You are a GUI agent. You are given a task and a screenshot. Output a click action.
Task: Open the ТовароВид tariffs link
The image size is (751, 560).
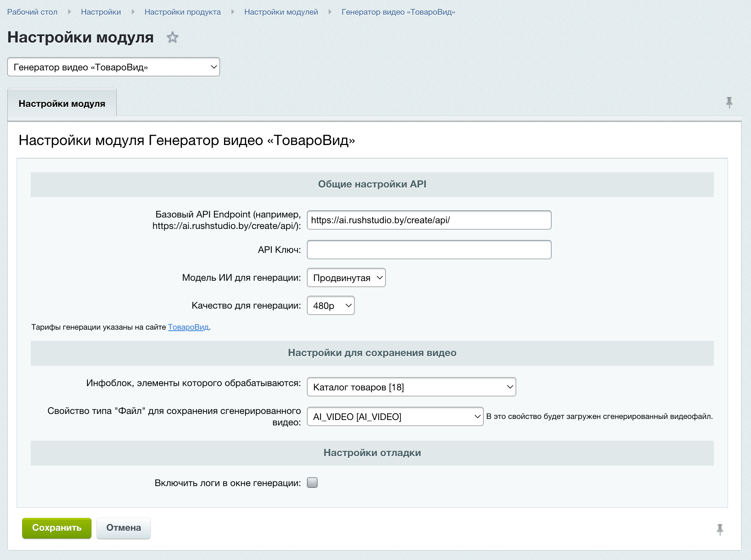click(188, 327)
